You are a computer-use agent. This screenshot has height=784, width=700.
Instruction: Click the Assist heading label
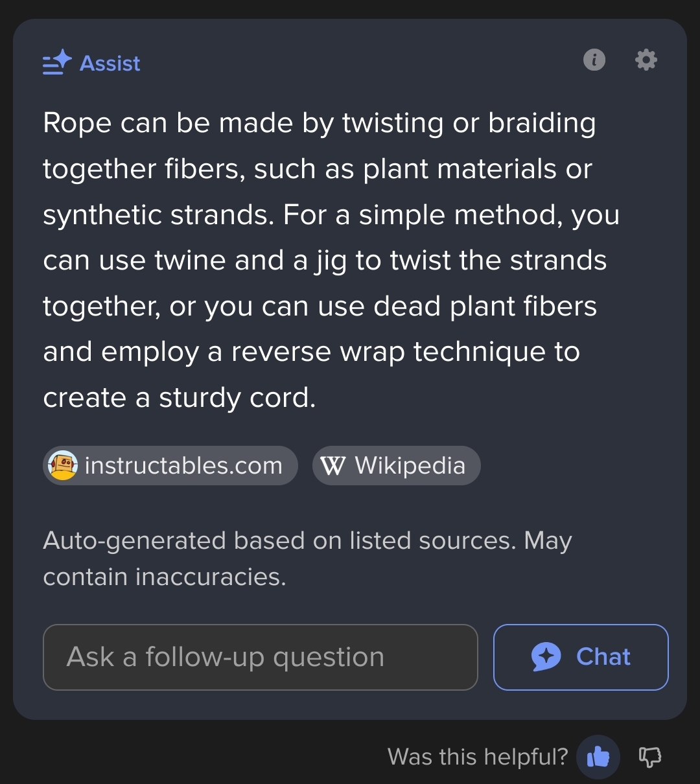pyautogui.click(x=110, y=63)
